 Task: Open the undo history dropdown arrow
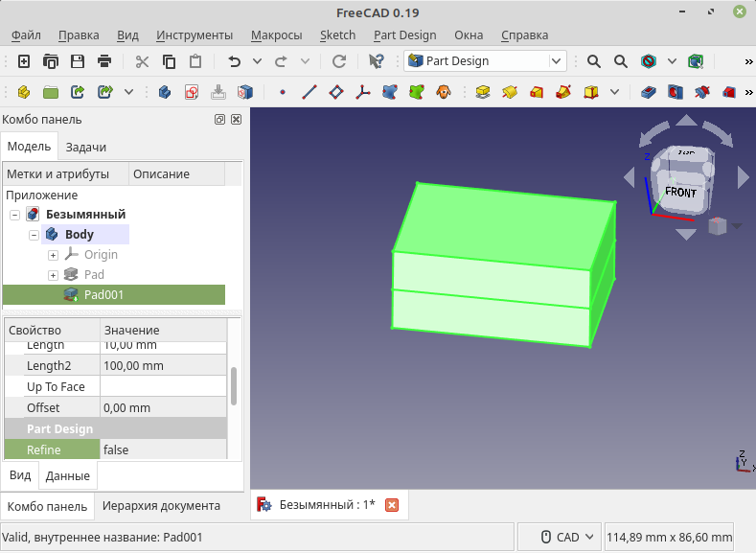(257, 61)
